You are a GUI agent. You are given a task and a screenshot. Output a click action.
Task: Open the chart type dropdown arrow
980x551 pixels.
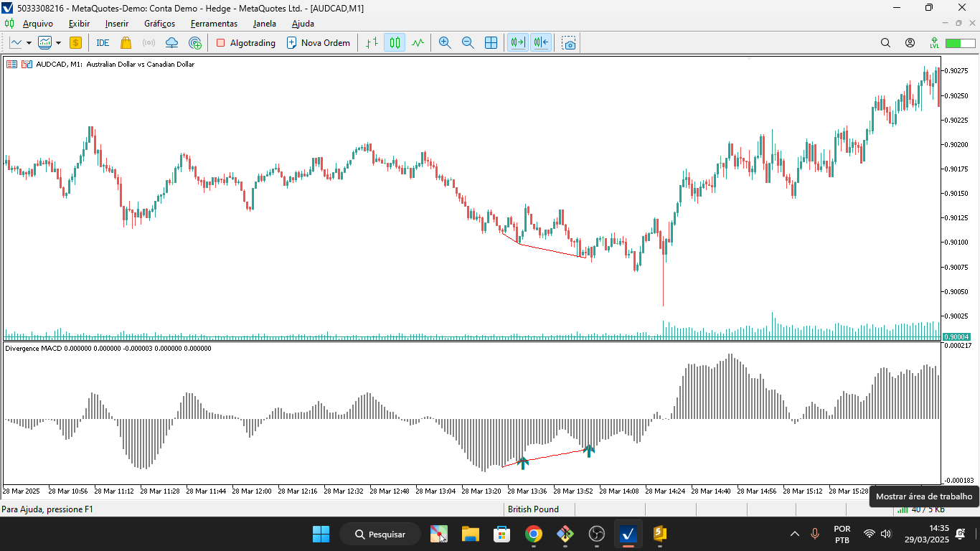29,42
